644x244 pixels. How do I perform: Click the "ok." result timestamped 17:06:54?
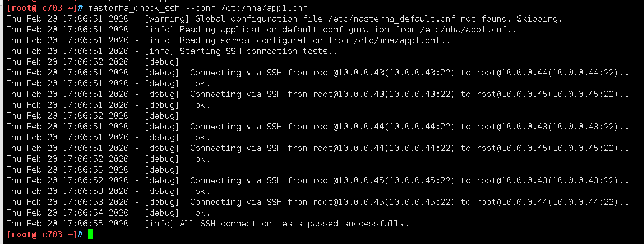[x=203, y=213]
